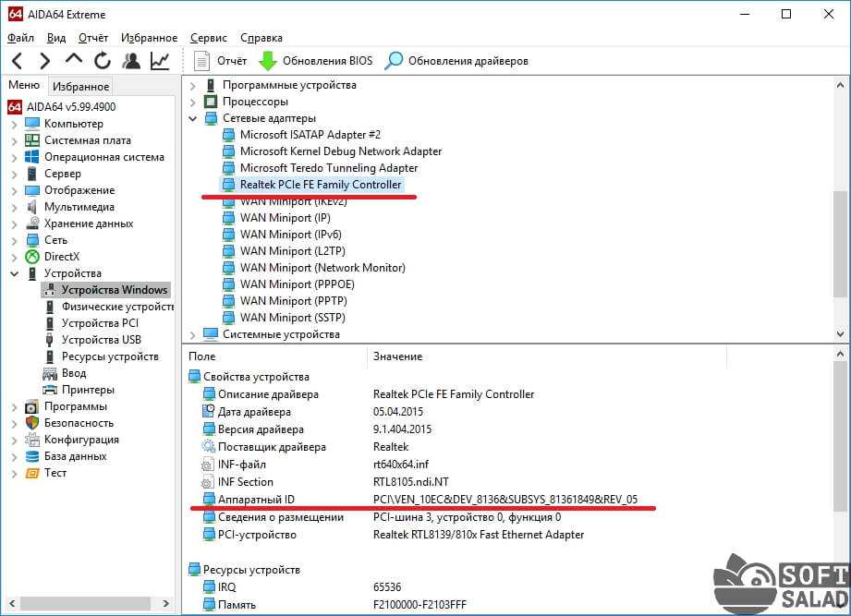
Task: Open the Файл menu
Action: (20, 38)
